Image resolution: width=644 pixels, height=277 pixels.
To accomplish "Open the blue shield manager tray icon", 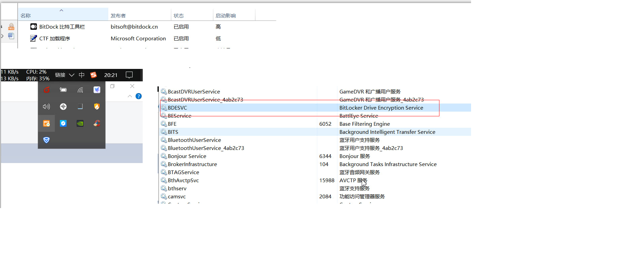I will pyautogui.click(x=46, y=140).
